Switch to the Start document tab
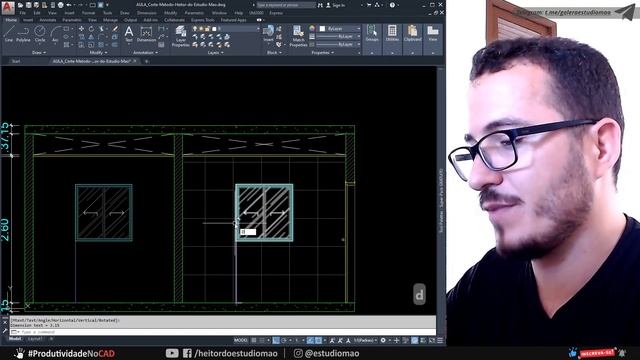This screenshot has width=640, height=360. point(16,61)
